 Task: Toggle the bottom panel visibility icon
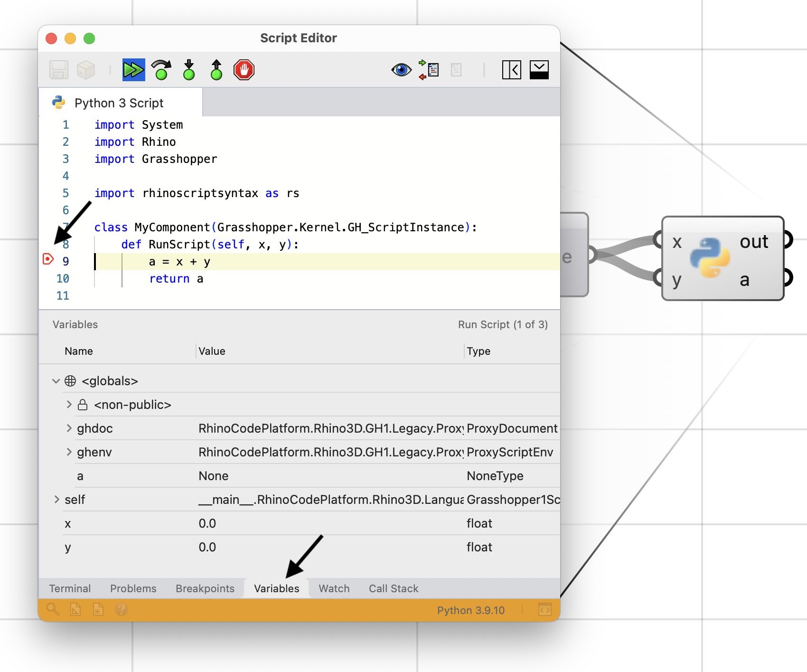[539, 70]
